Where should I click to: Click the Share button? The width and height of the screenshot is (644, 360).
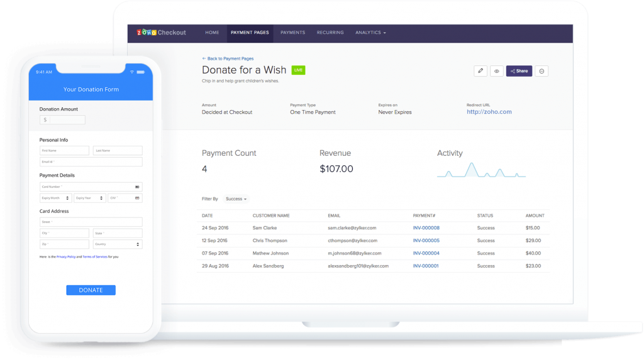(519, 71)
